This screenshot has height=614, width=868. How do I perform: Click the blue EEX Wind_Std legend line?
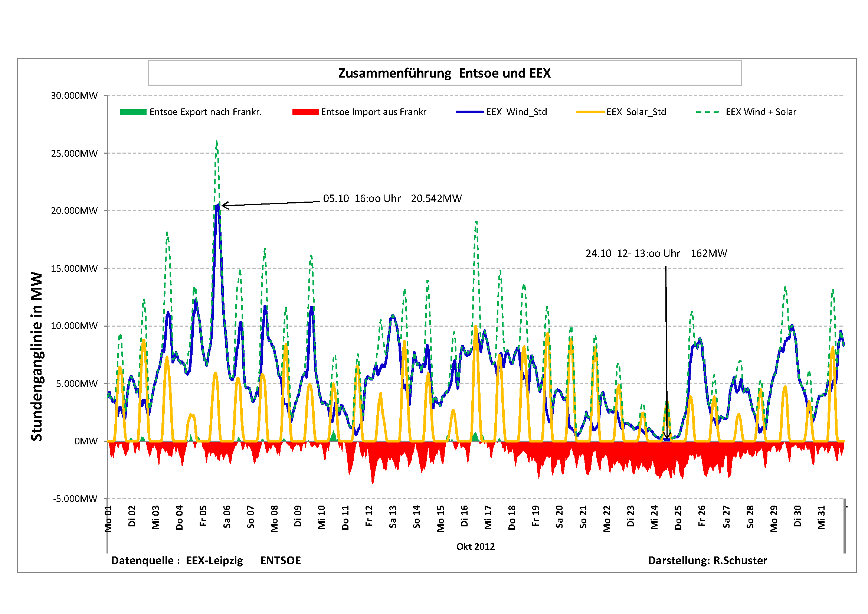(469, 112)
